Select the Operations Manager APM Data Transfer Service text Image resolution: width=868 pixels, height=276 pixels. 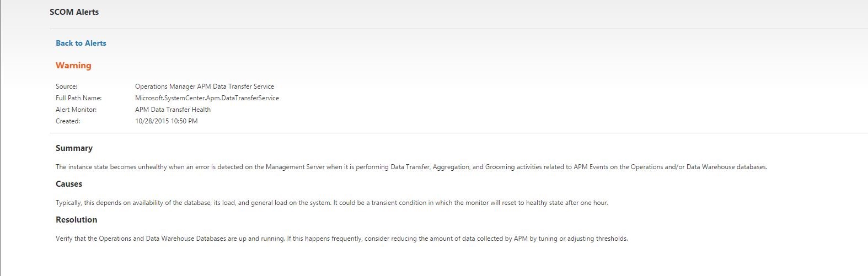(x=205, y=86)
